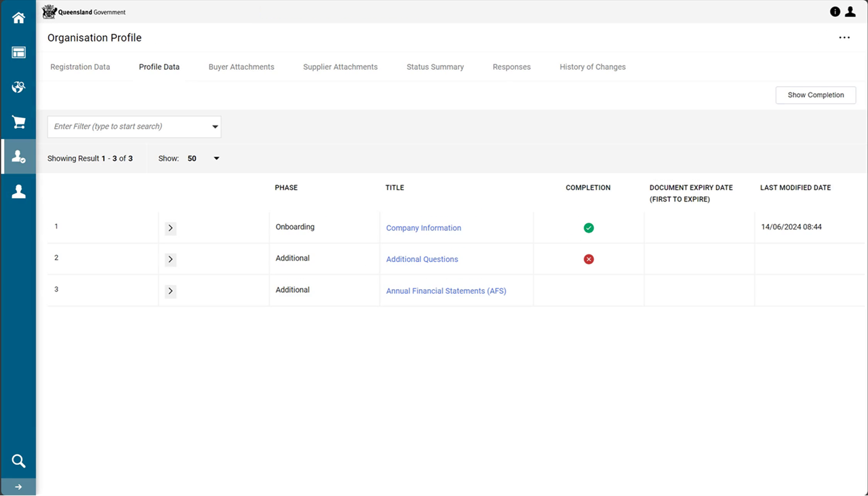Open the shopping cart section in sidebar

(18, 122)
